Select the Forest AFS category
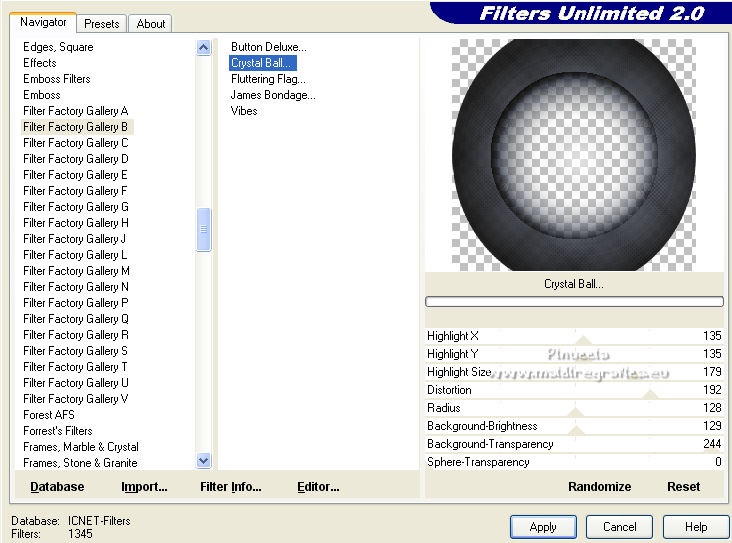The height and width of the screenshot is (543, 732). coord(49,415)
